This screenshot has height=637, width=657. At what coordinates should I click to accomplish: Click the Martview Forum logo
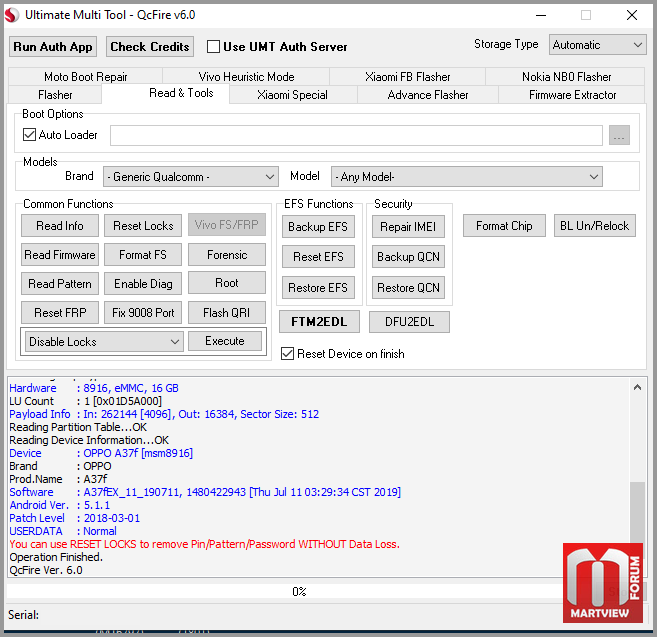click(x=603, y=583)
